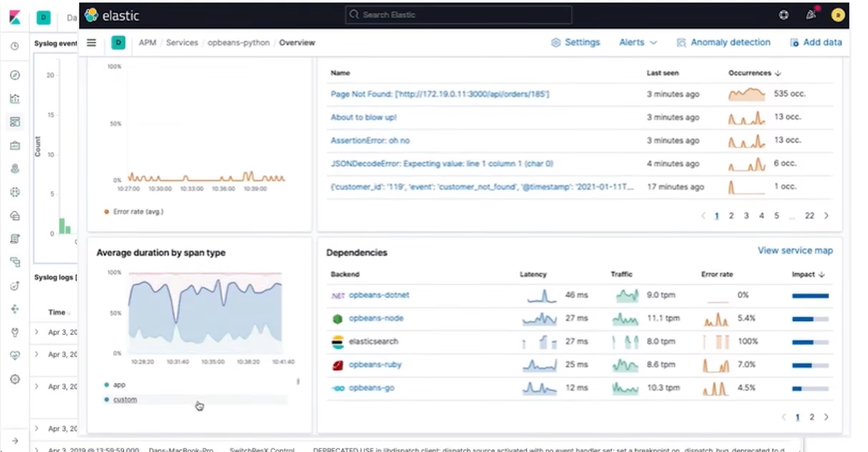The image size is (868, 452).
Task: Sort errors by Occurrences column
Action: [755, 73]
